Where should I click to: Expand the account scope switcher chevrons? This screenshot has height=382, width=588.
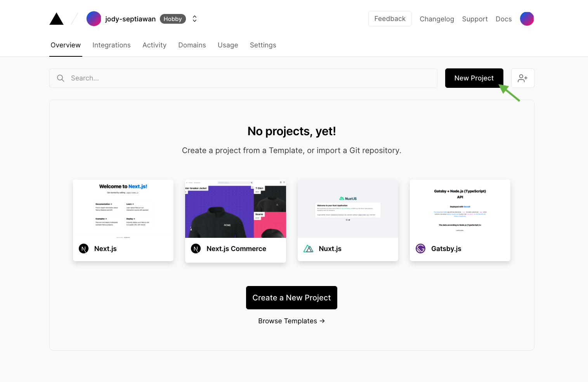[195, 19]
